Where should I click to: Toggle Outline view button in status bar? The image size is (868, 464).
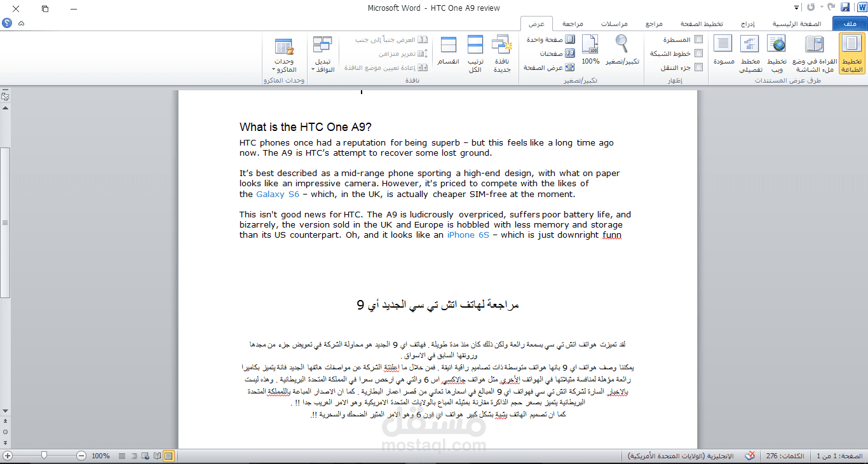[133, 456]
